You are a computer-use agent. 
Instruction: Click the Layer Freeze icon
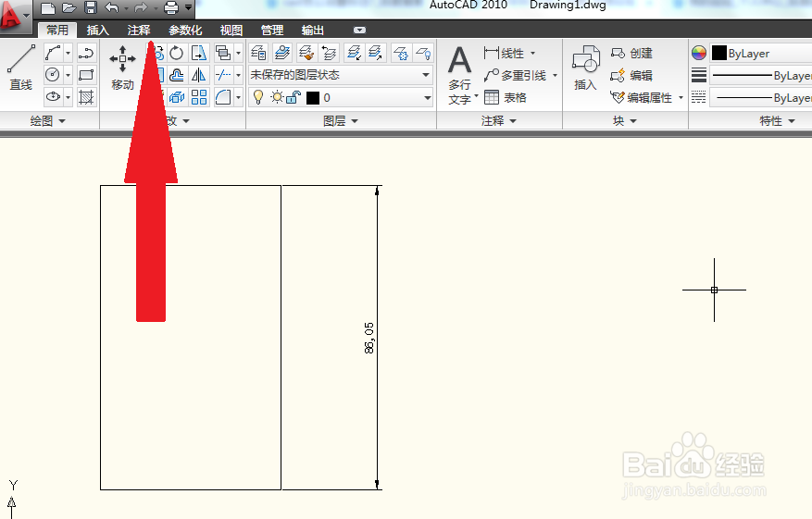tap(400, 53)
